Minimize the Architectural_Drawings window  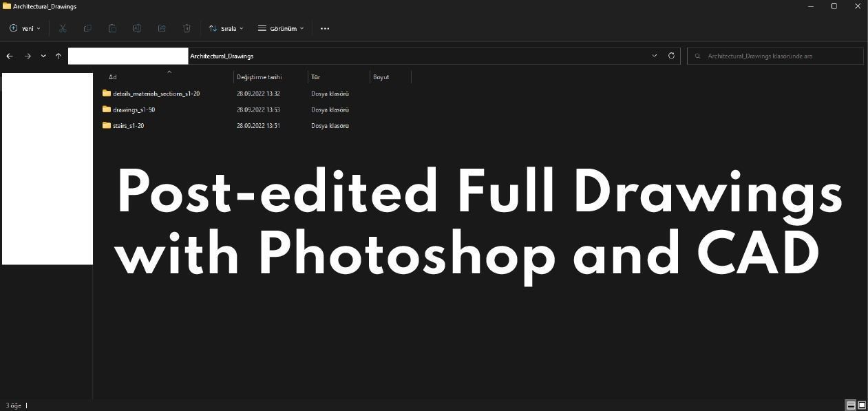click(811, 6)
